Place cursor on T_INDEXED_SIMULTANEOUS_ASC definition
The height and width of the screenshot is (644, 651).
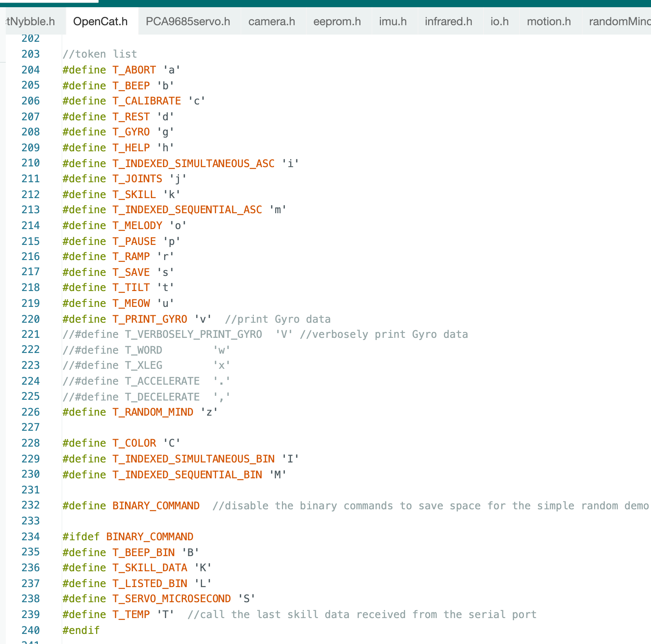coord(193,164)
